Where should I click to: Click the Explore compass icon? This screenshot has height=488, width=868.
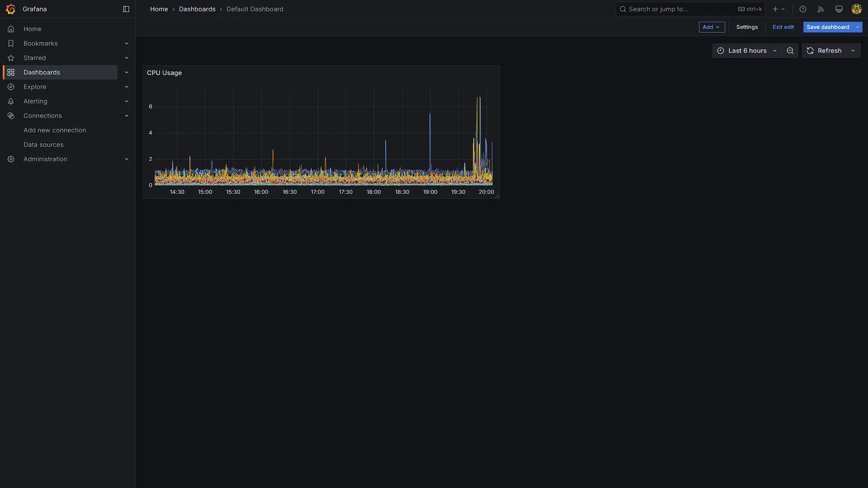(11, 87)
